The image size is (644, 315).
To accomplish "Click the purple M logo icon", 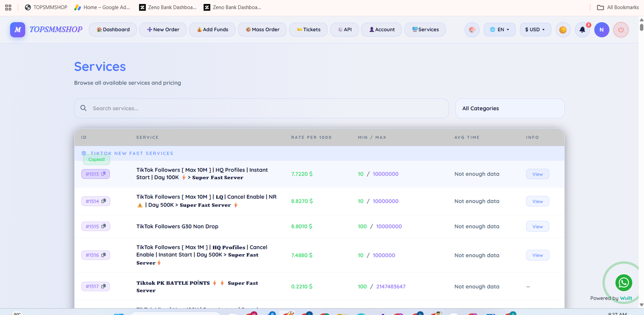I will pyautogui.click(x=18, y=29).
